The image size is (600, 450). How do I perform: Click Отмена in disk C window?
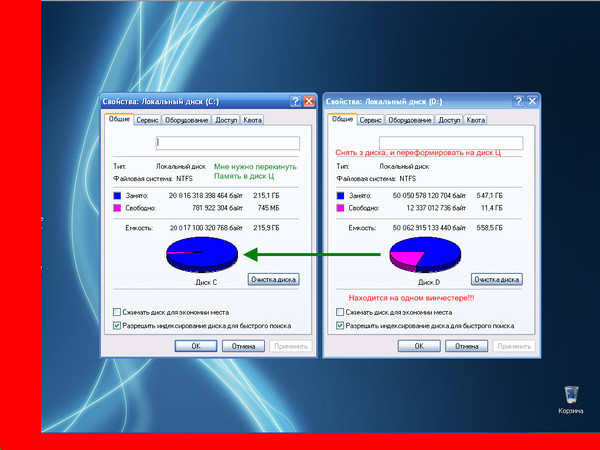click(x=243, y=346)
